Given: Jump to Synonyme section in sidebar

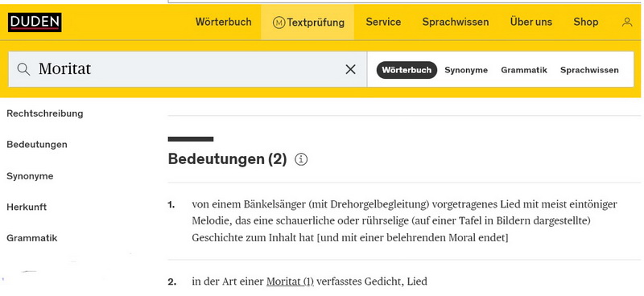Looking at the screenshot, I should point(30,176).
